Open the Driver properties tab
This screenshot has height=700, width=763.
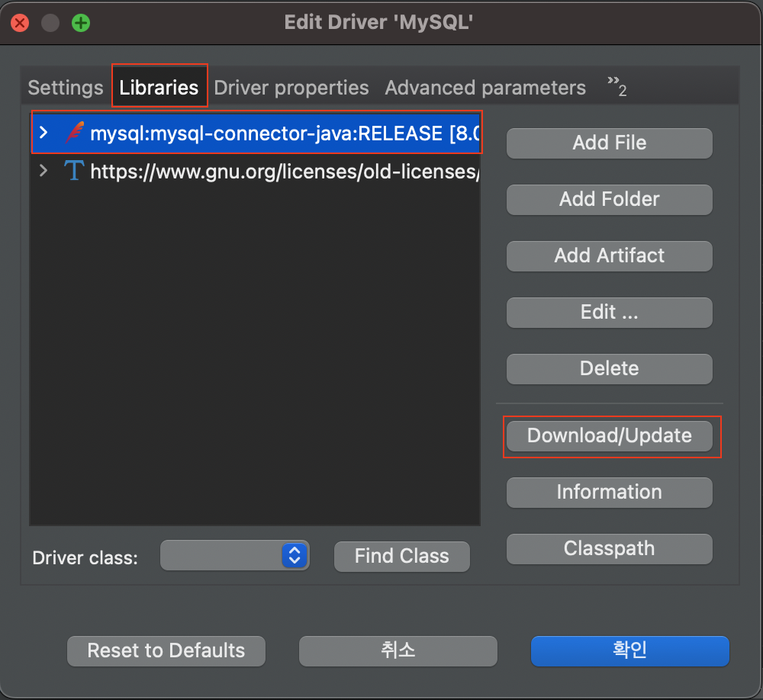click(x=291, y=88)
